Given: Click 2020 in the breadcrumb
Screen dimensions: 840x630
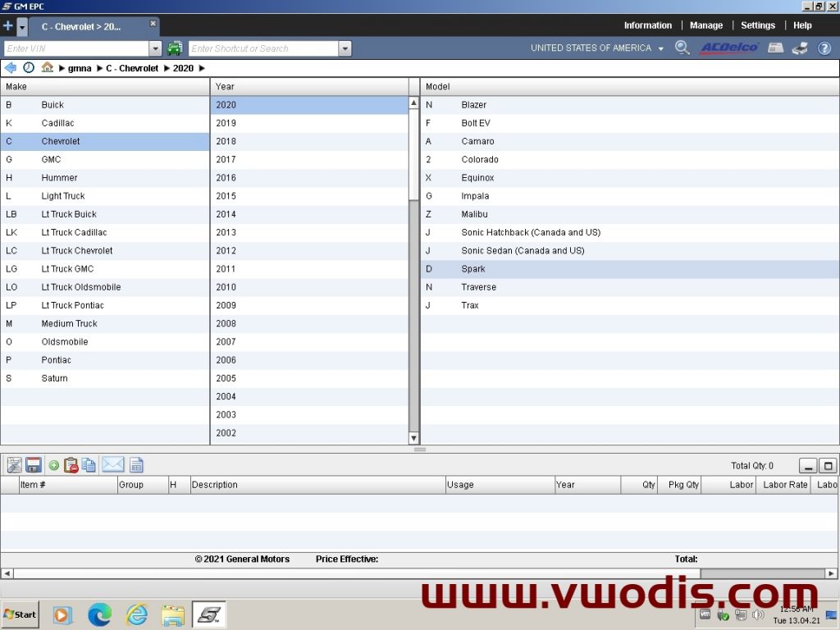Looking at the screenshot, I should coord(183,68).
